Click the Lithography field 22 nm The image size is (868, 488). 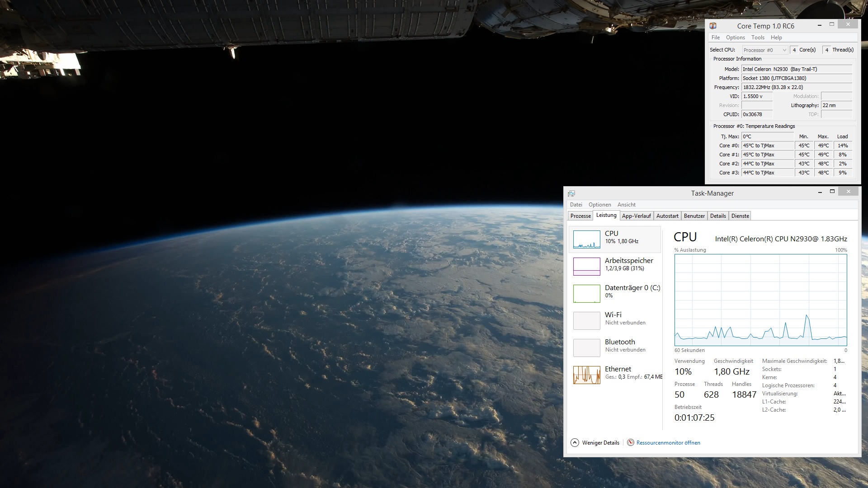(x=836, y=105)
